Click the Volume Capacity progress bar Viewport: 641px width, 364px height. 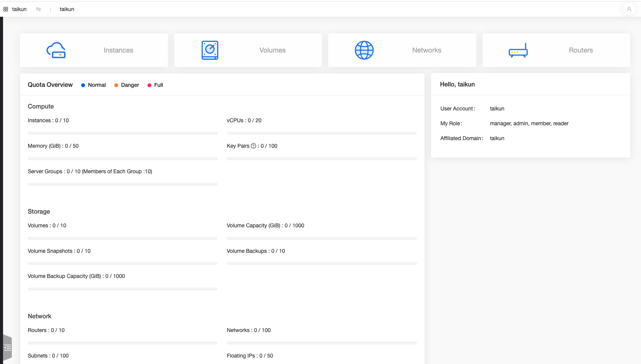322,238
